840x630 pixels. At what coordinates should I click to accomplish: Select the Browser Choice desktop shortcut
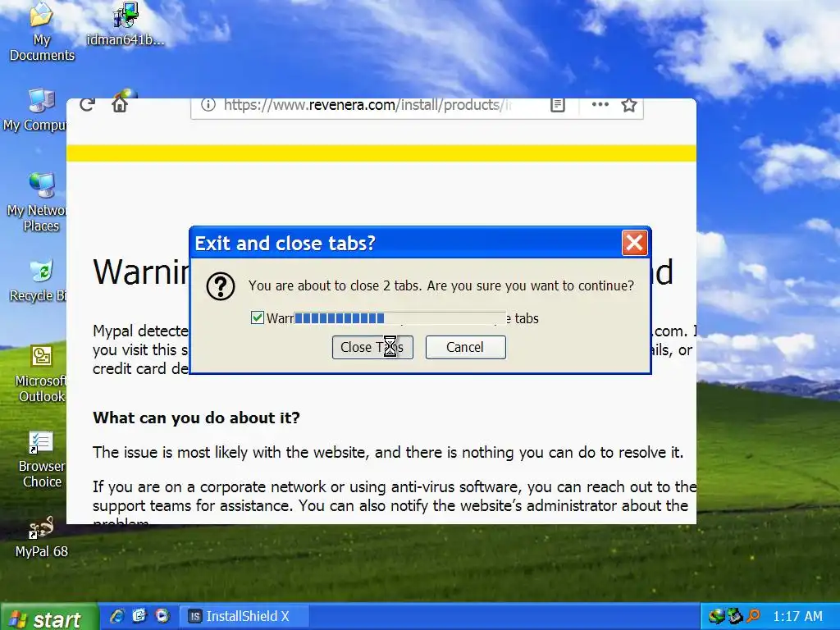(x=42, y=459)
